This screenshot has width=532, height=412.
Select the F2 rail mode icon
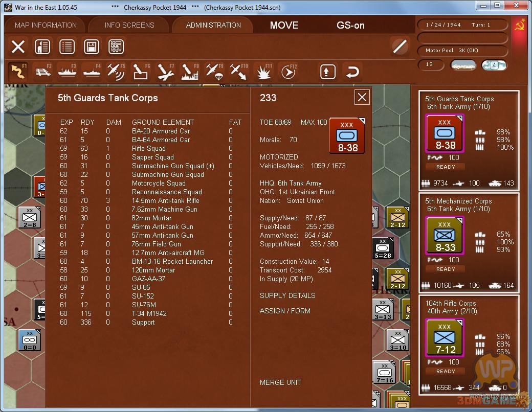point(42,72)
